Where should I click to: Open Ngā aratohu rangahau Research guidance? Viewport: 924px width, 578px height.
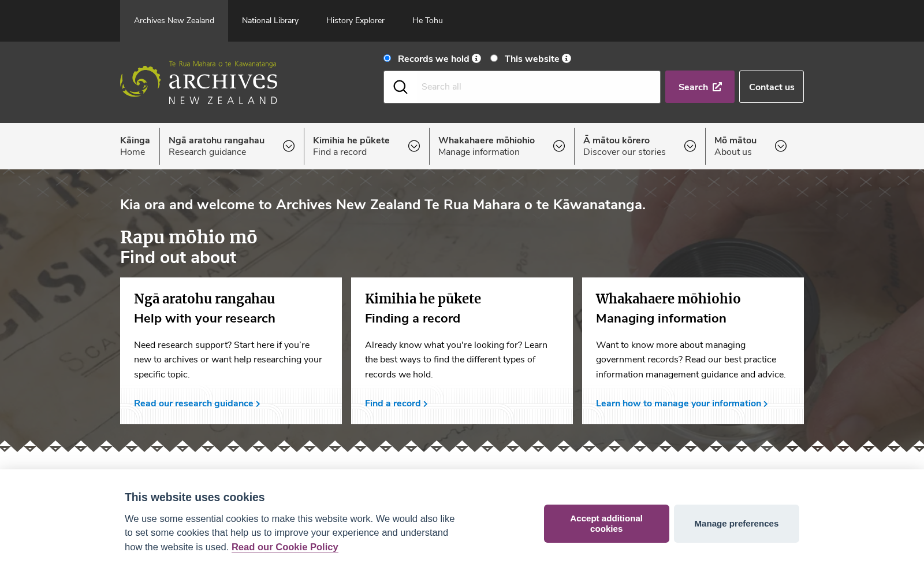(217, 146)
